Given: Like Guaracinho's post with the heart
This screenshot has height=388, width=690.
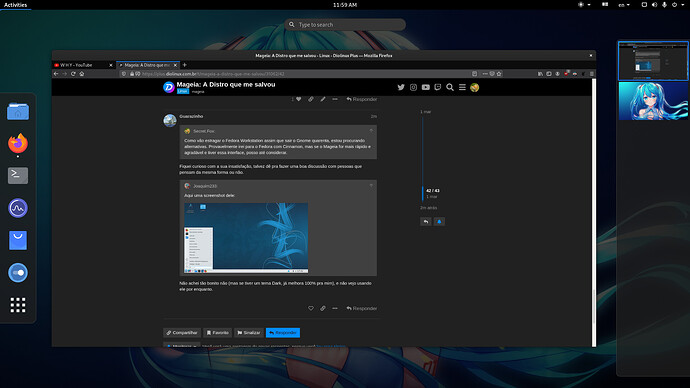Looking at the screenshot, I should point(311,308).
